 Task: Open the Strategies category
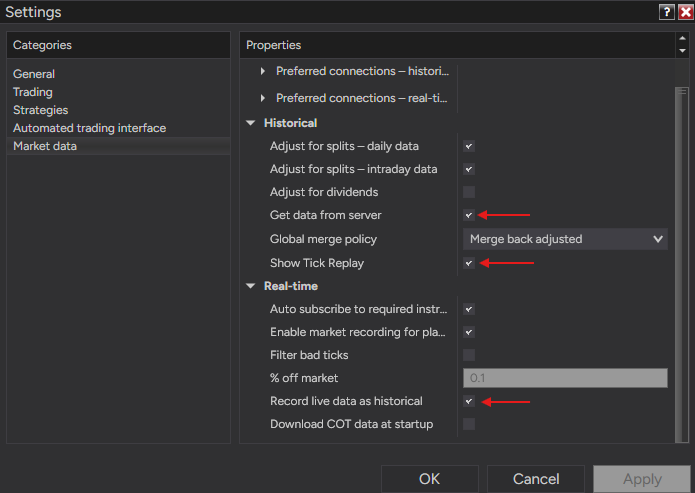[40, 110]
